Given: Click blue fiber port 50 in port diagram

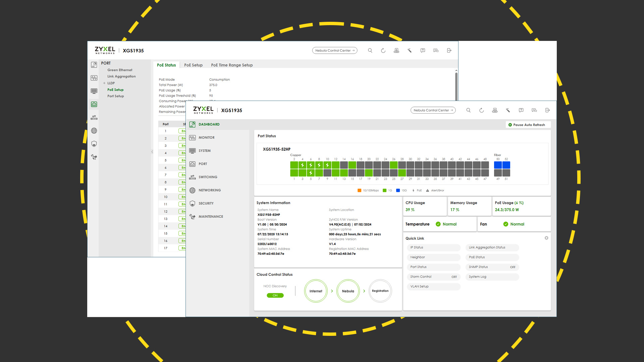Looking at the screenshot, I should [498, 165].
